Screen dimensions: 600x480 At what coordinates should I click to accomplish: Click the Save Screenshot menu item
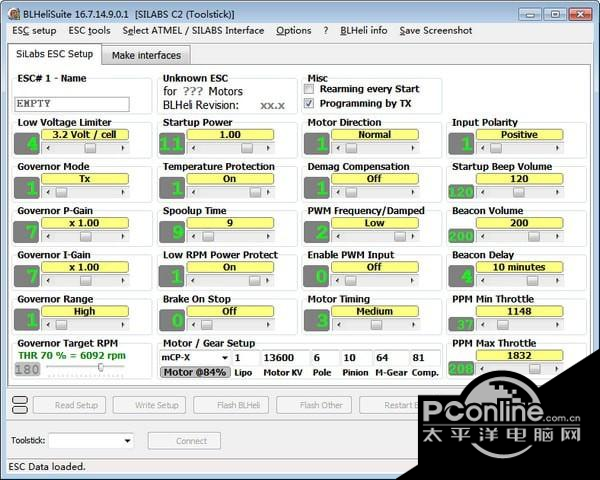pos(435,31)
